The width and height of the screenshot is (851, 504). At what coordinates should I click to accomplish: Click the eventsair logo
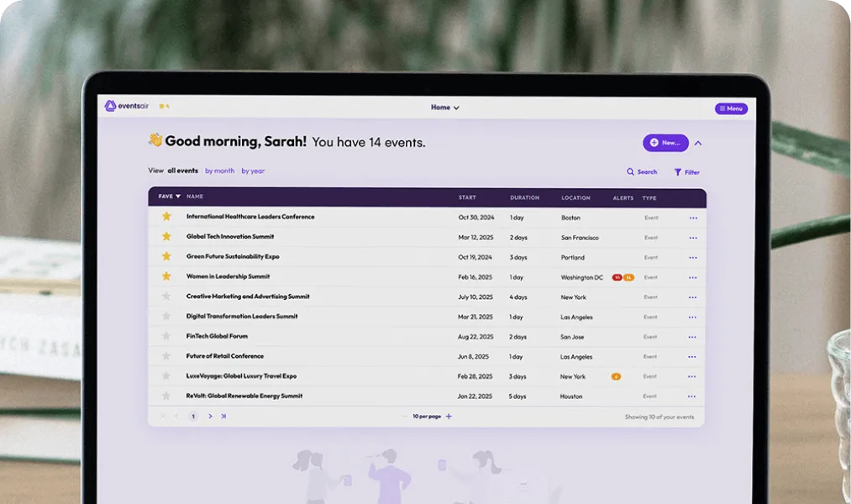[x=127, y=106]
